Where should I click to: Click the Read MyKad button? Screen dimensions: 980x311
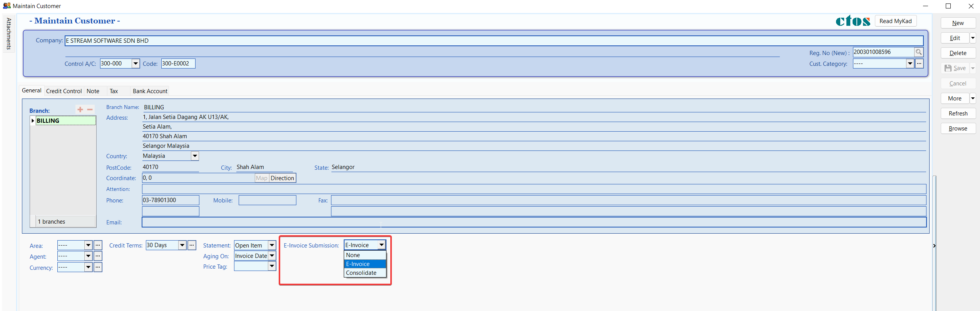pos(895,21)
